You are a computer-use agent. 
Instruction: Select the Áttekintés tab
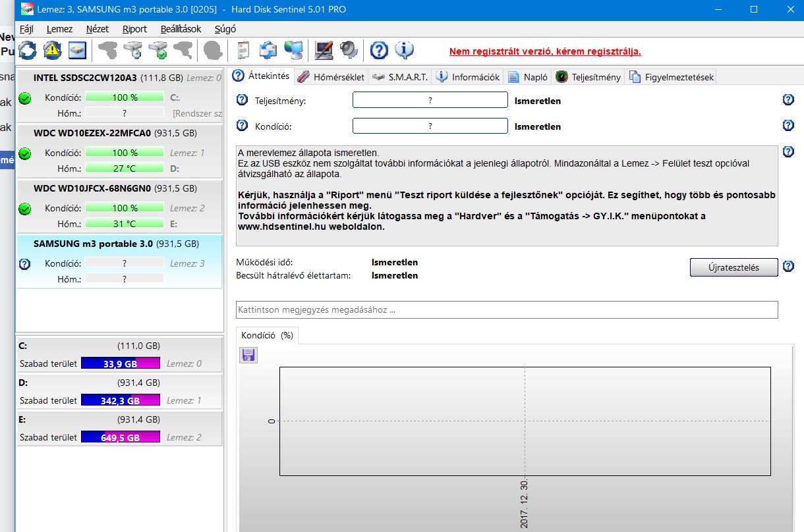click(x=261, y=76)
